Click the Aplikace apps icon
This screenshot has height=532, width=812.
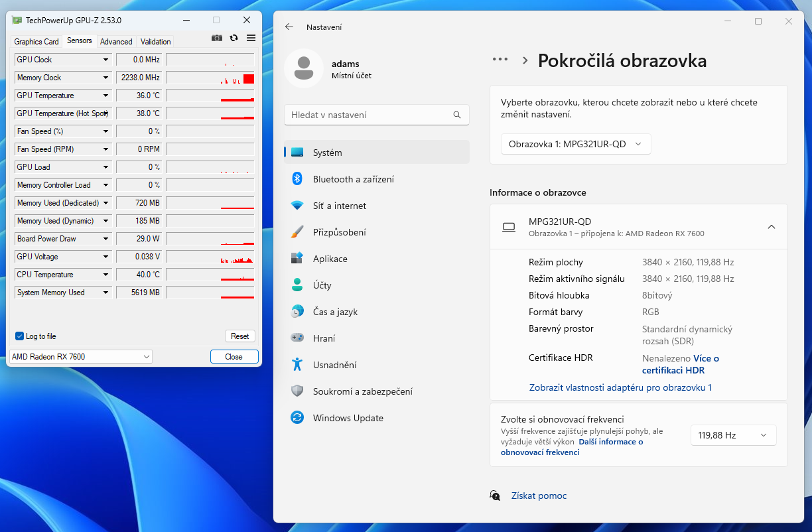pos(297,259)
